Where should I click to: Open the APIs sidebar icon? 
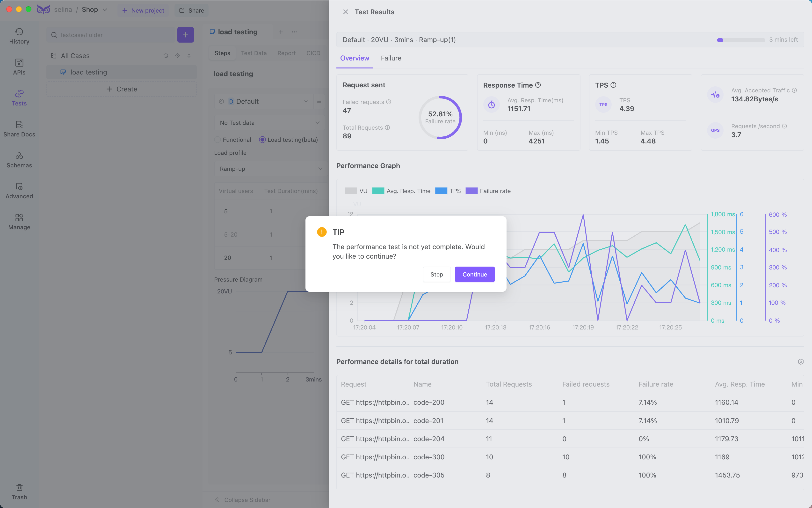tap(19, 67)
